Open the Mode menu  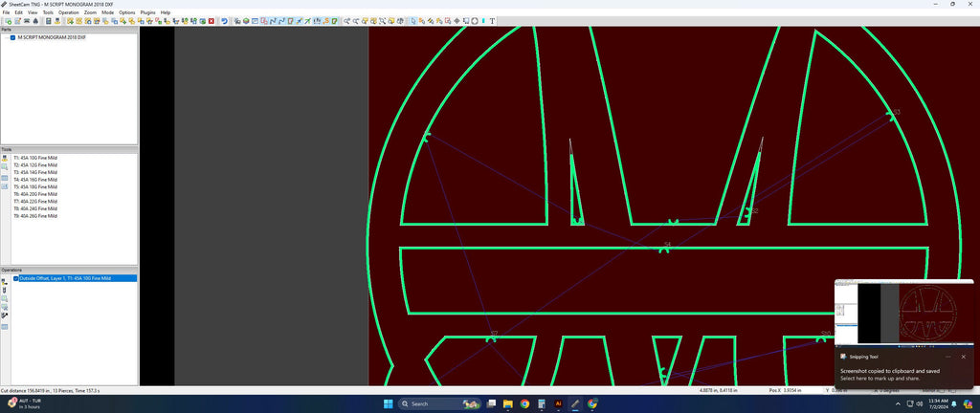(x=107, y=12)
